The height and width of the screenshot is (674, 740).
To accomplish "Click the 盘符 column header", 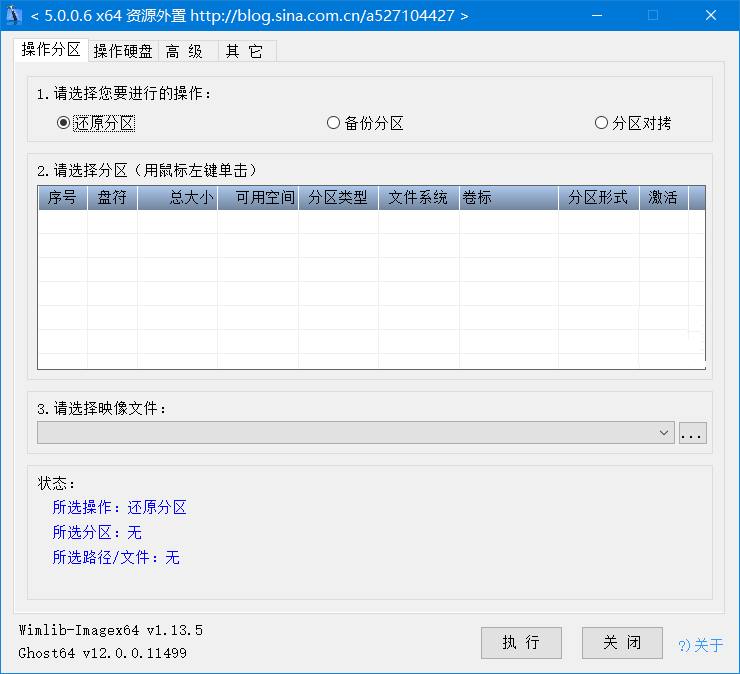I will pos(112,198).
